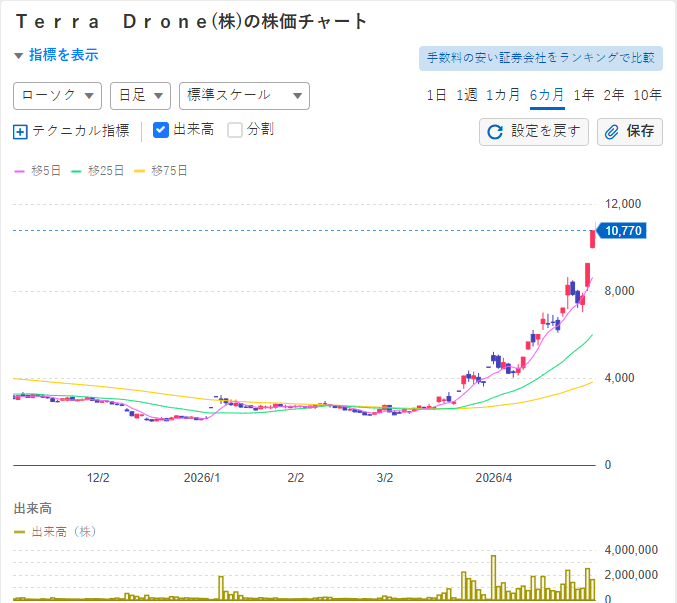Click the 出来高（株） volume legend item
Image resolution: width=677 pixels, height=603 pixels.
pos(55,532)
